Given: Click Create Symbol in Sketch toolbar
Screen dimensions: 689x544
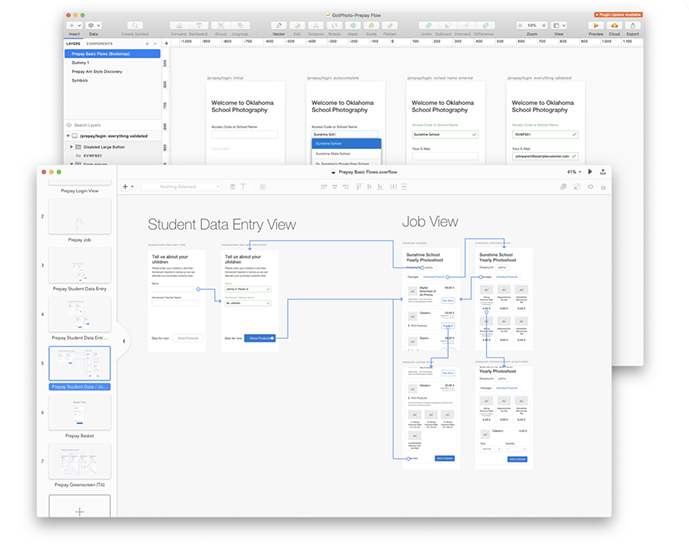Looking at the screenshot, I should coord(135,25).
